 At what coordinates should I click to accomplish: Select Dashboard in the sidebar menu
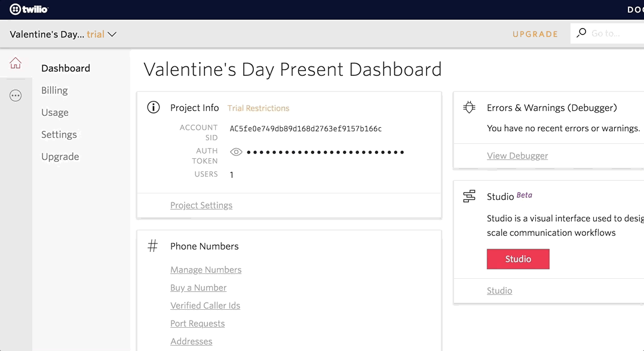point(66,68)
